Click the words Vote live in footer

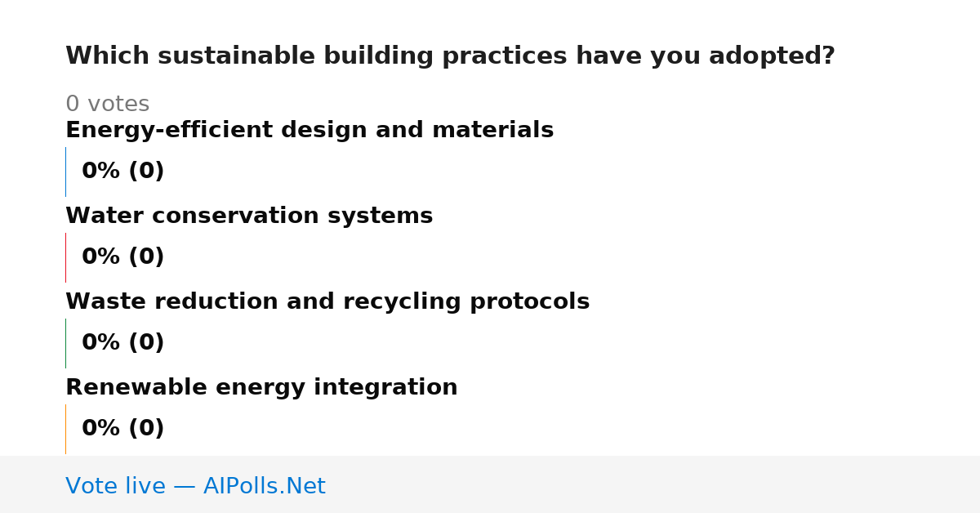[x=115, y=487]
